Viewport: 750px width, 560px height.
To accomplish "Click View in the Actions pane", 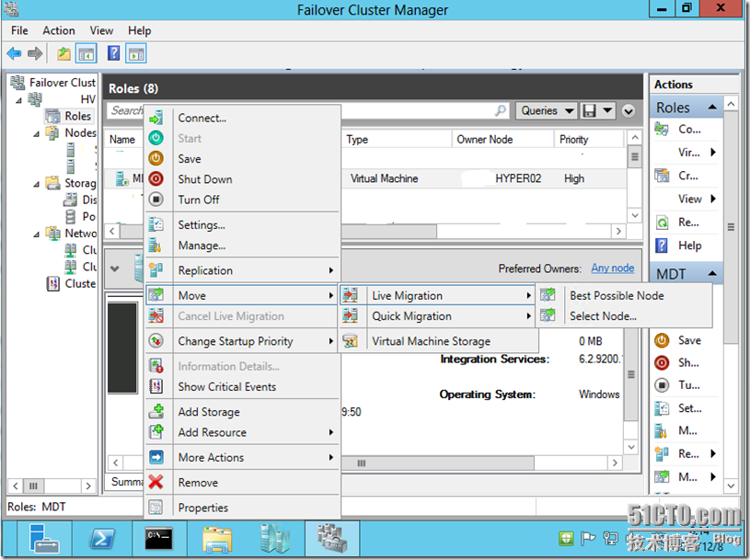I will (x=690, y=199).
